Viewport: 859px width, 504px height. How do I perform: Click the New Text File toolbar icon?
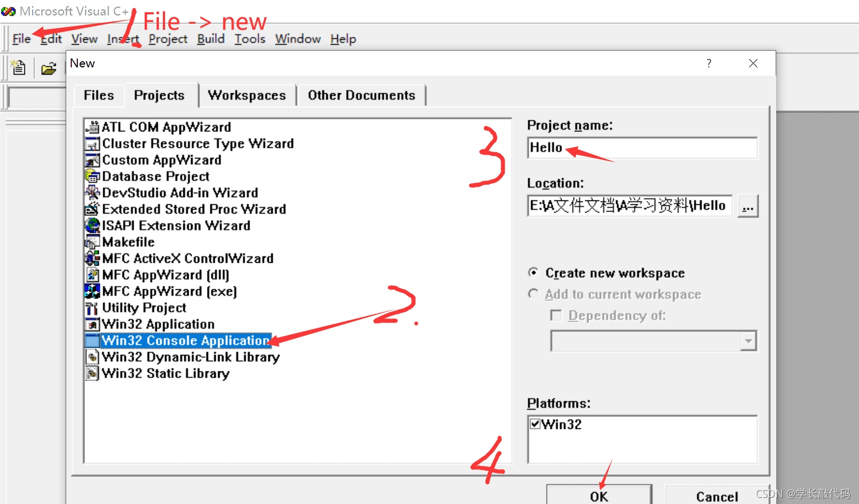(19, 68)
